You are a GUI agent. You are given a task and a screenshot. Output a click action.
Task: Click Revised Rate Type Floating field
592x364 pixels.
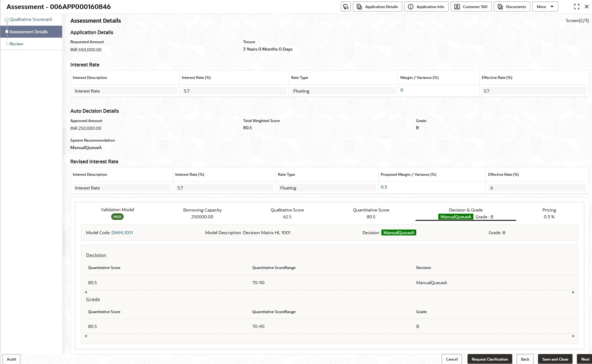coord(327,188)
